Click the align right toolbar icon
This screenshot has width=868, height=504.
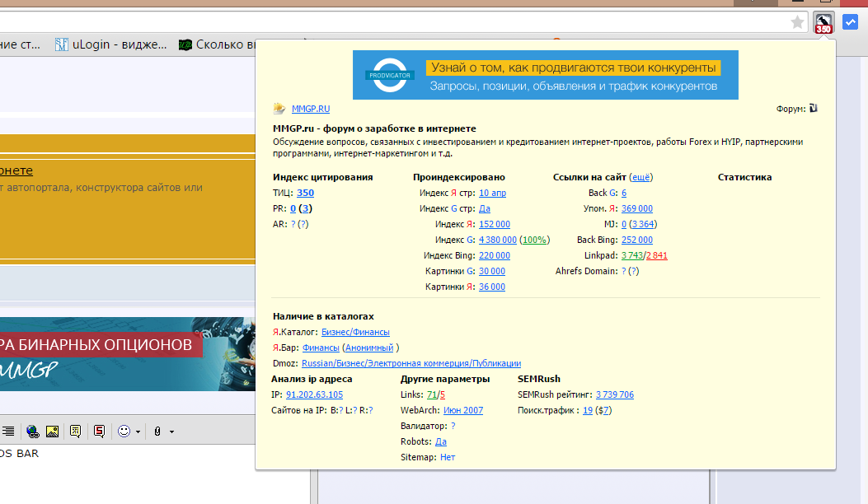coord(8,431)
